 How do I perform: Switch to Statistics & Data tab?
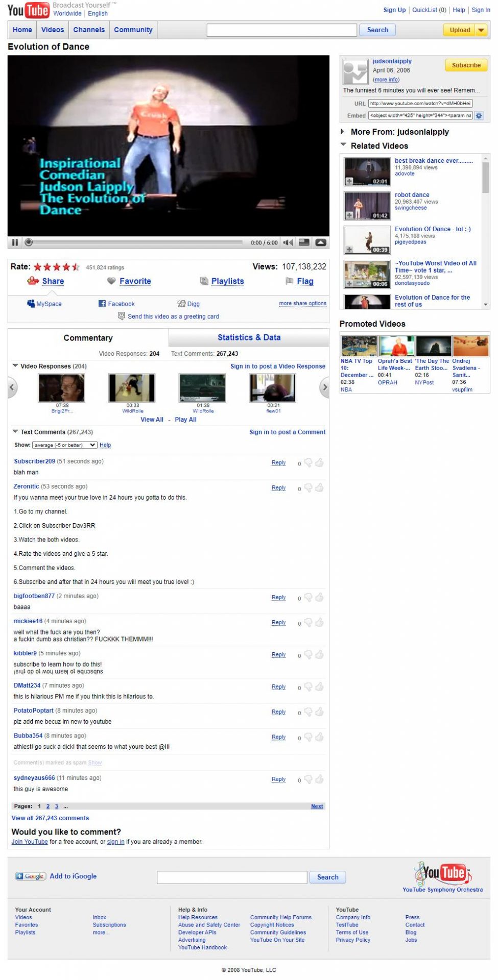pyautogui.click(x=249, y=337)
